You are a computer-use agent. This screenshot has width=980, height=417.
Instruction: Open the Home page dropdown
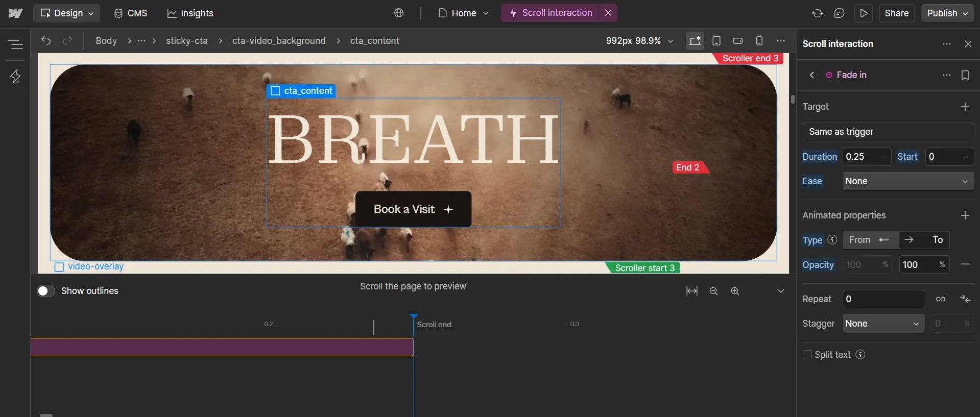tap(464, 13)
